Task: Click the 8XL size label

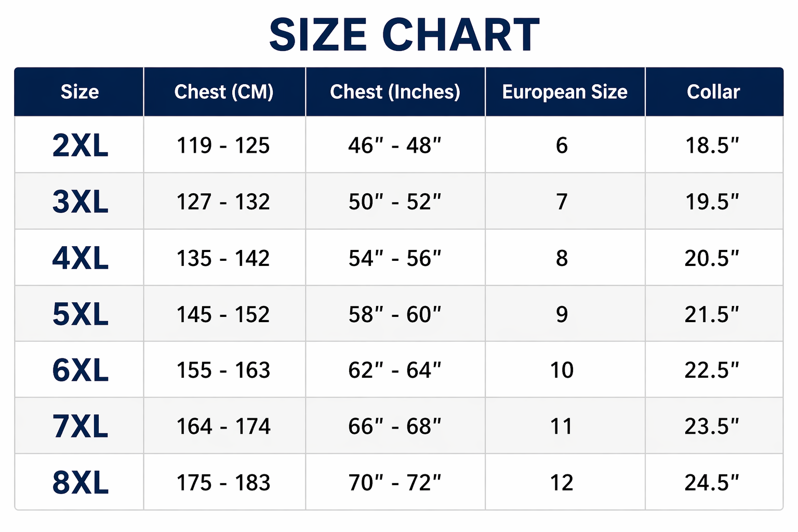Action: click(81, 483)
